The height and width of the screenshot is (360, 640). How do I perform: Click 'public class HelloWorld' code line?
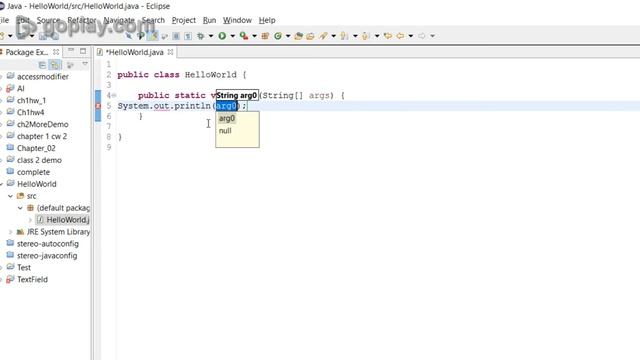182,75
